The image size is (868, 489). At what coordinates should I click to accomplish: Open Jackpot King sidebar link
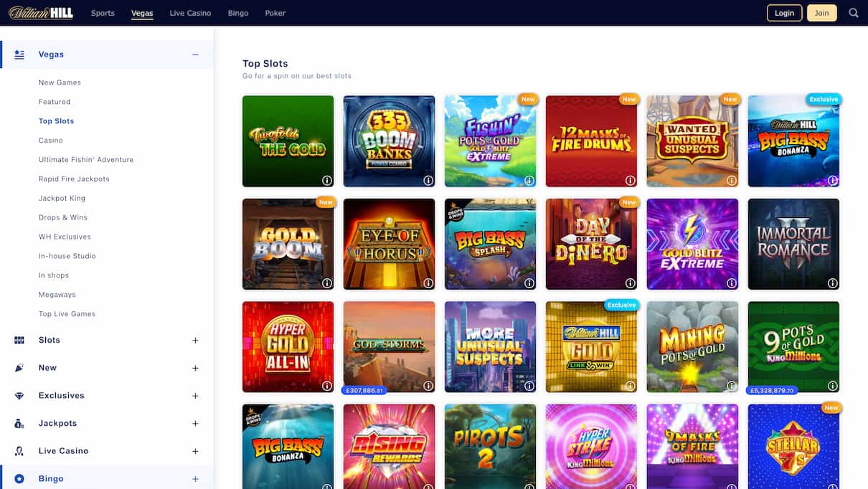click(62, 199)
